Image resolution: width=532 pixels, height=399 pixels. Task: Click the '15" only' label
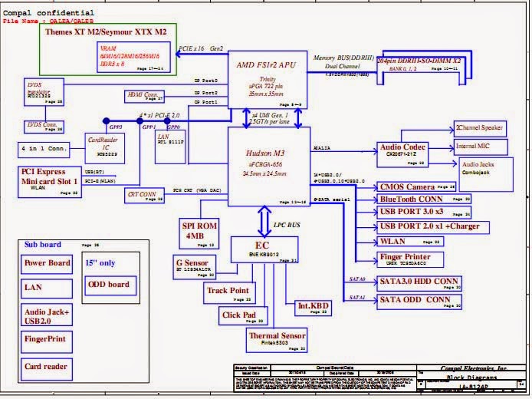click(x=100, y=263)
